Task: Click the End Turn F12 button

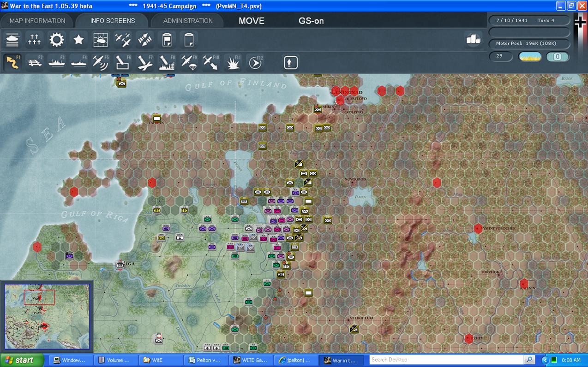Action: 255,62
